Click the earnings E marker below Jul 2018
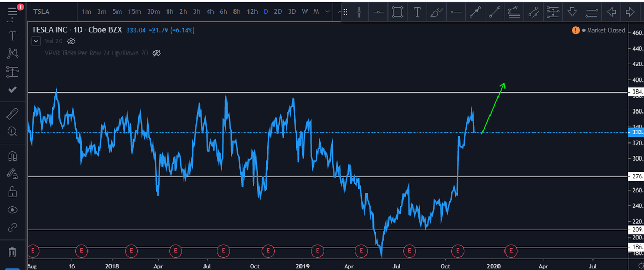644x270 pixels. point(223,250)
